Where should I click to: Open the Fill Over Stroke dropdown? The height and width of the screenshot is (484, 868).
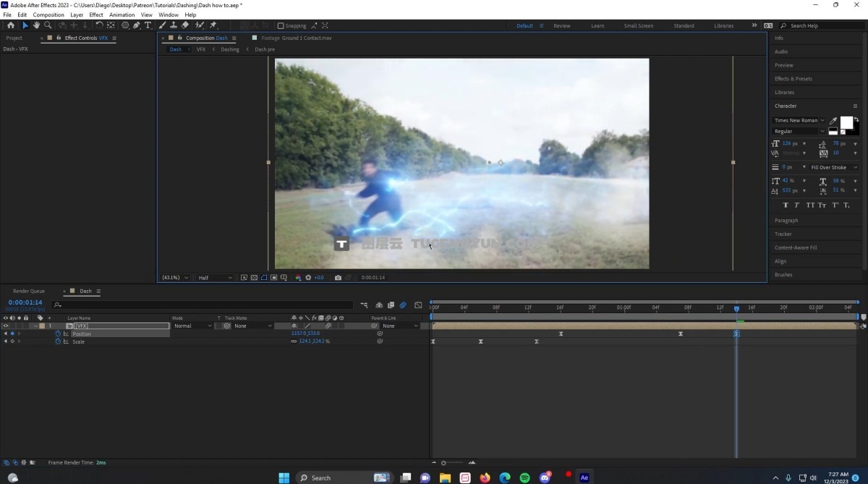coord(833,167)
